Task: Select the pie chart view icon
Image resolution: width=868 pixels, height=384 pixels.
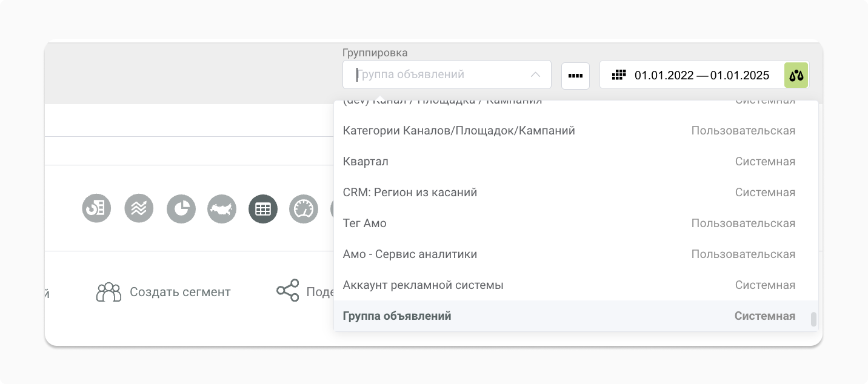Action: point(181,209)
